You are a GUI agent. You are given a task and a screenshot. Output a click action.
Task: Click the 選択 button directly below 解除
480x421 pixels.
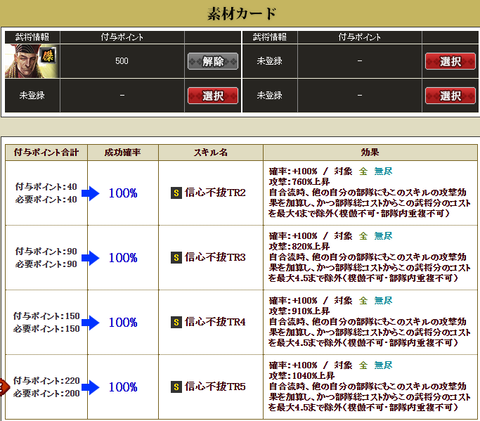click(213, 96)
